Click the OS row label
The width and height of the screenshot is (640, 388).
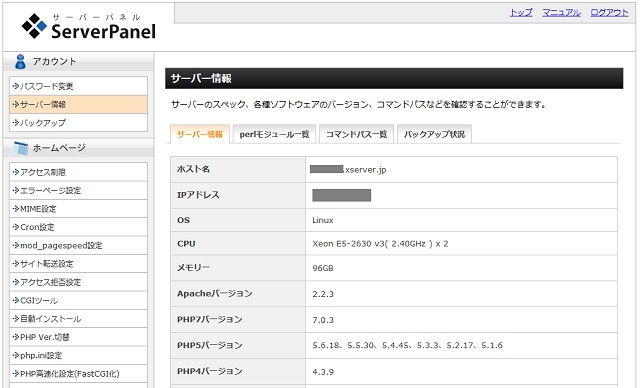[x=183, y=220]
